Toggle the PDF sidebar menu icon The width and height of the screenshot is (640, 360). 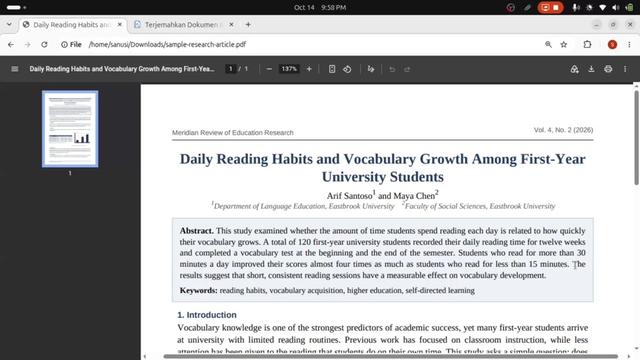15,69
